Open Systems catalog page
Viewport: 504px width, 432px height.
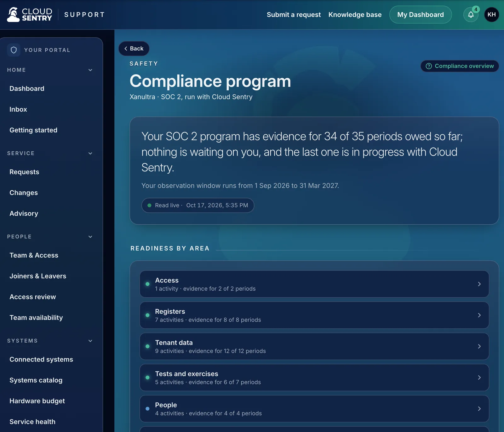tap(36, 380)
